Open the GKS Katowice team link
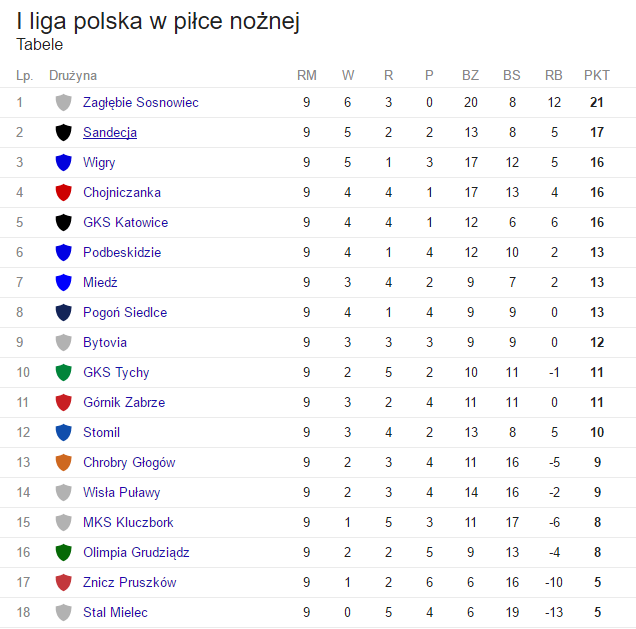This screenshot has height=629, width=636. tap(125, 222)
